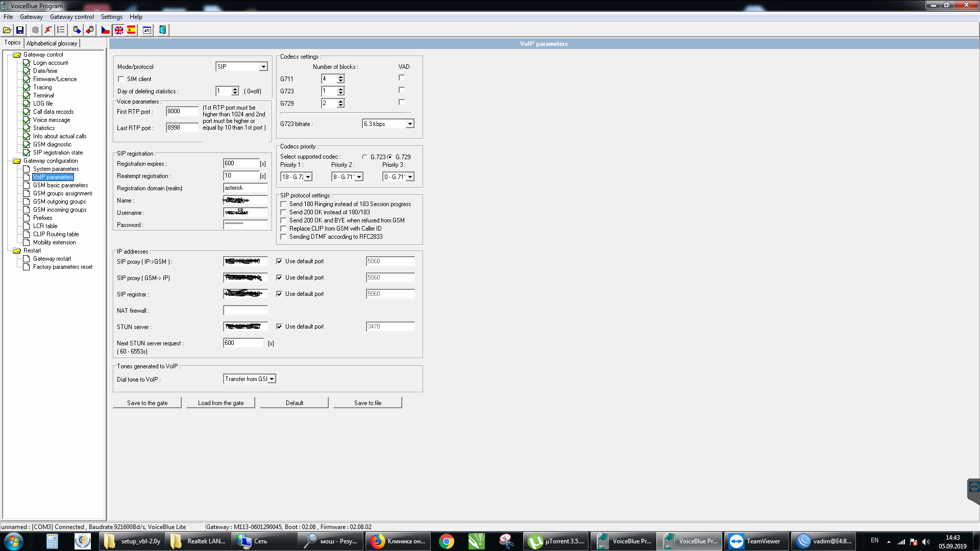Open the Gateway control menu

tap(72, 17)
